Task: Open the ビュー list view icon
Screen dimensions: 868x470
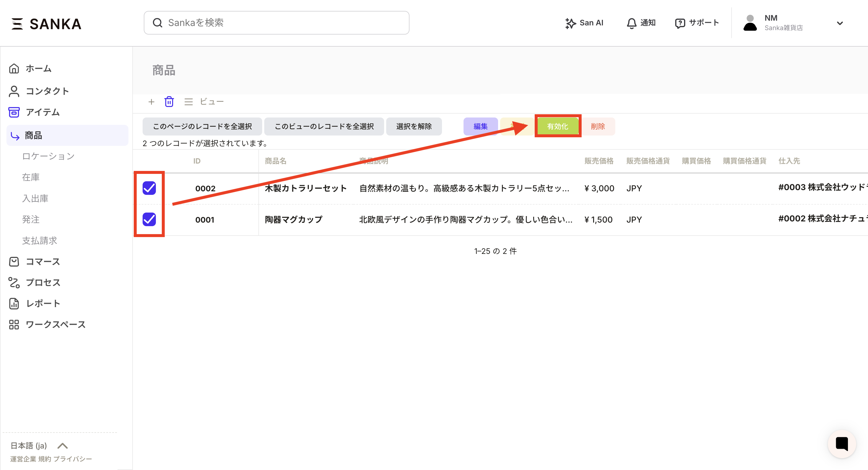Action: [189, 102]
